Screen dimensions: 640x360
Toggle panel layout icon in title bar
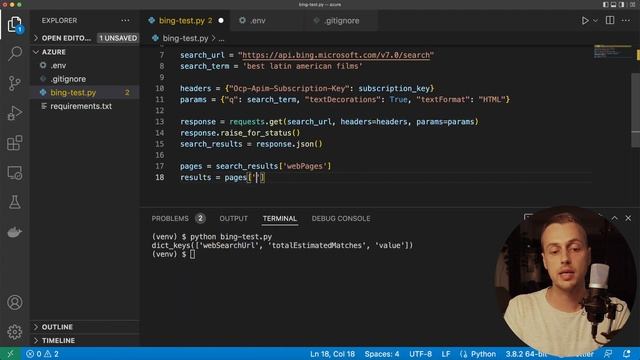click(613, 4)
